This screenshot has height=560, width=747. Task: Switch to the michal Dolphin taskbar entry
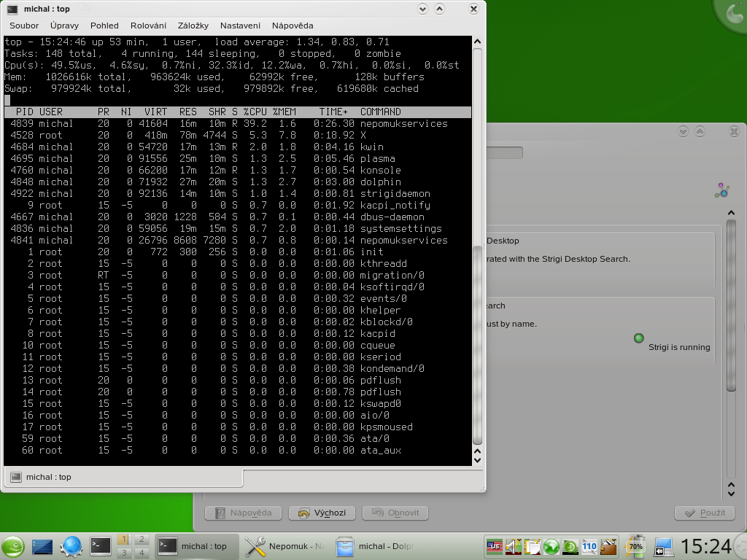pyautogui.click(x=373, y=546)
